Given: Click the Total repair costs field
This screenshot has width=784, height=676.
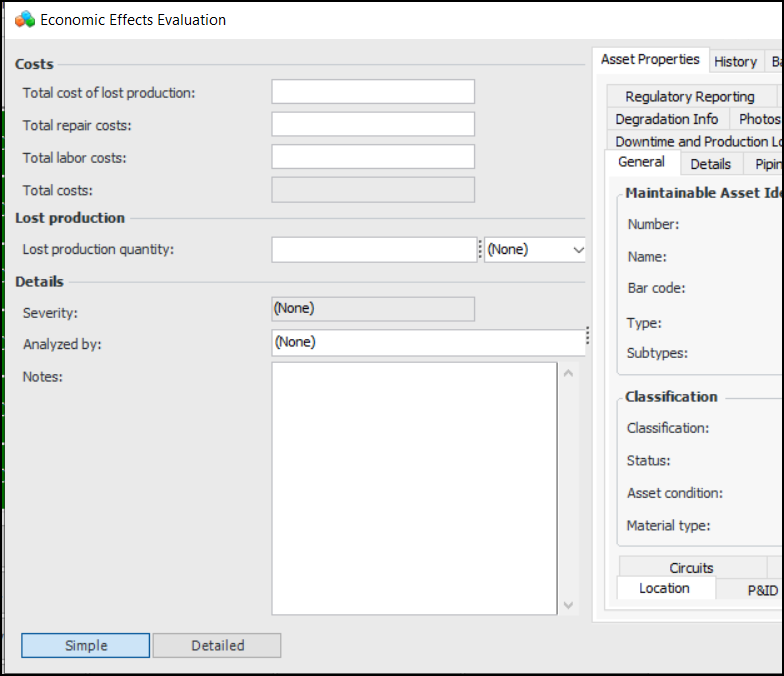Looking at the screenshot, I should point(373,124).
